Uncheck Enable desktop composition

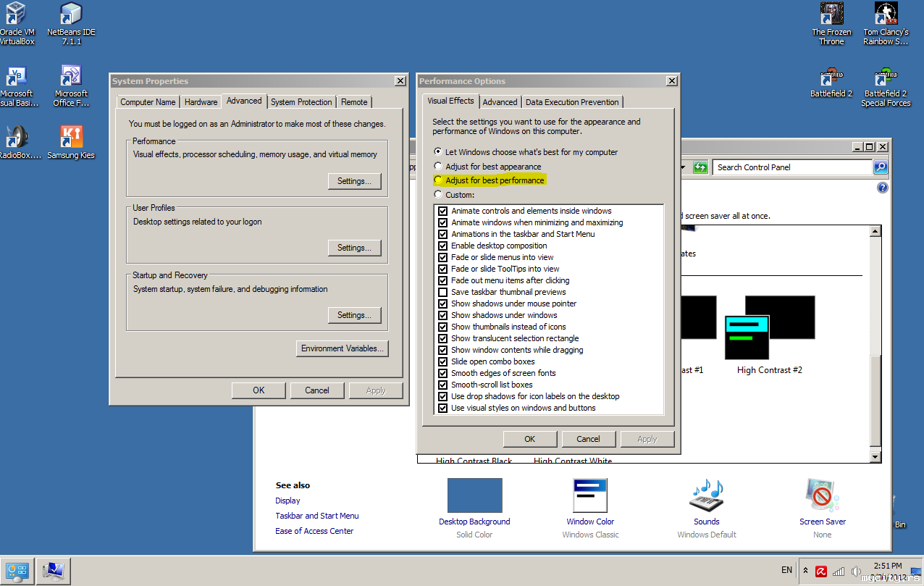click(x=442, y=246)
